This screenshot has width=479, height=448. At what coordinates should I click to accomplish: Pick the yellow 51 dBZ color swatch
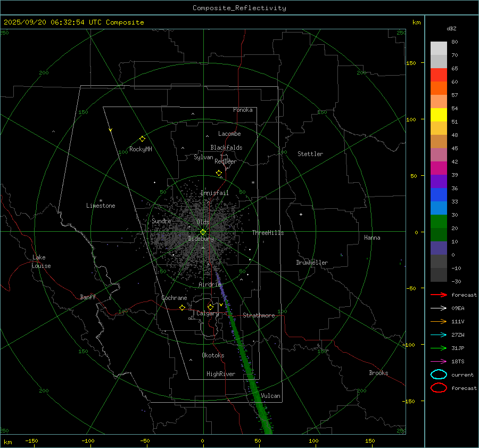tap(439, 115)
